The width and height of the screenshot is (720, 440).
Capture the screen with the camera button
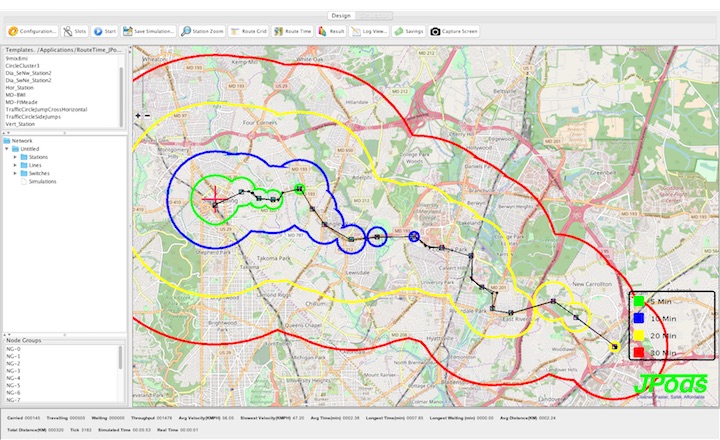[x=454, y=31]
